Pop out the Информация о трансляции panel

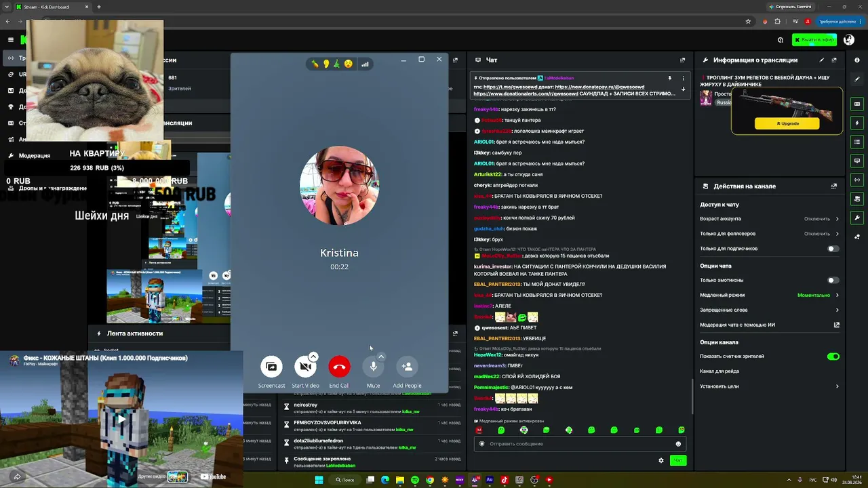coord(834,60)
